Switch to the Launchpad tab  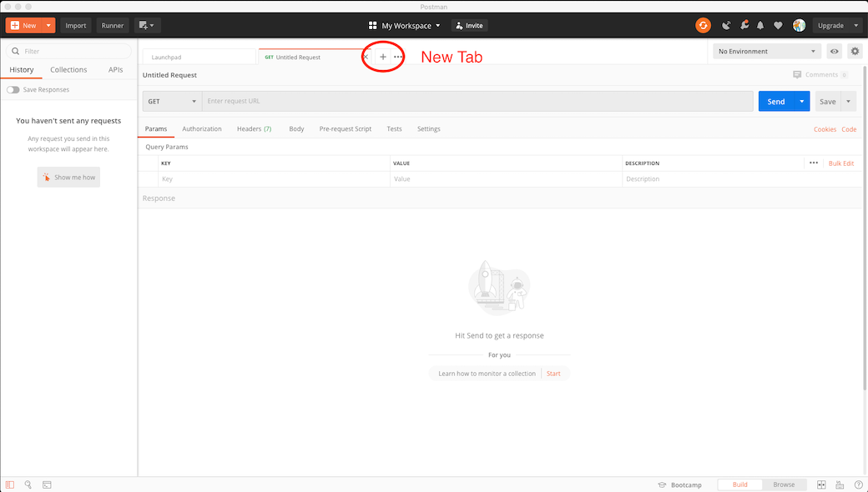pos(199,57)
